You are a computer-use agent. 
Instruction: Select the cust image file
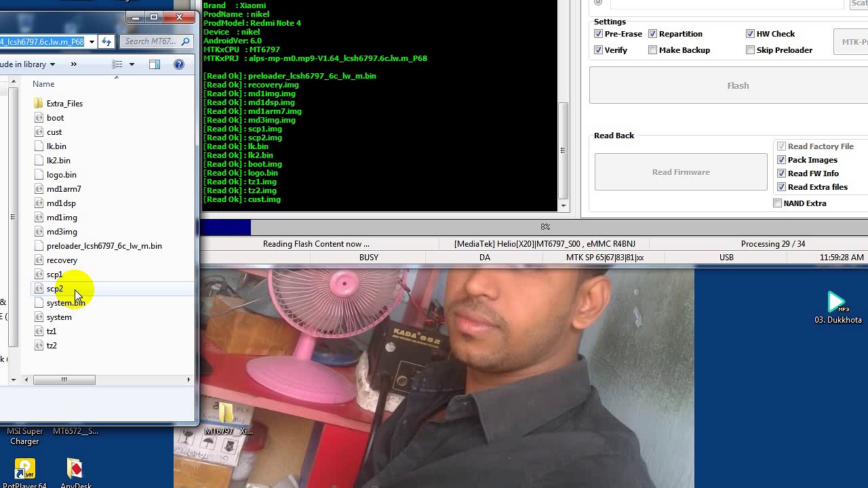point(54,132)
